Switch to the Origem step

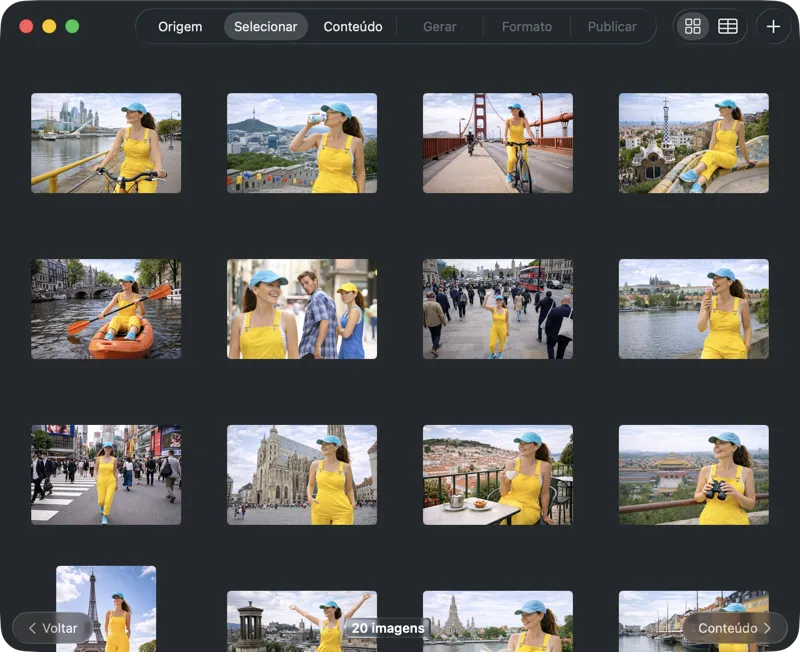[x=180, y=27]
